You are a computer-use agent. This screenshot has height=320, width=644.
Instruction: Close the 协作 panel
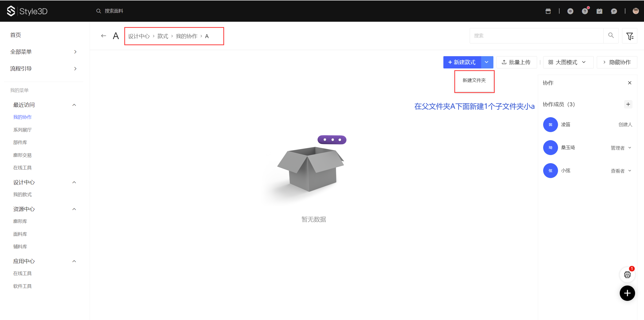[x=630, y=83]
